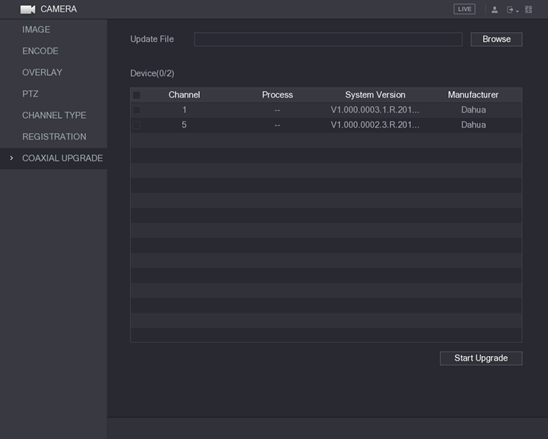Click Browse to choose update file
The image size is (548, 439).
[496, 39]
